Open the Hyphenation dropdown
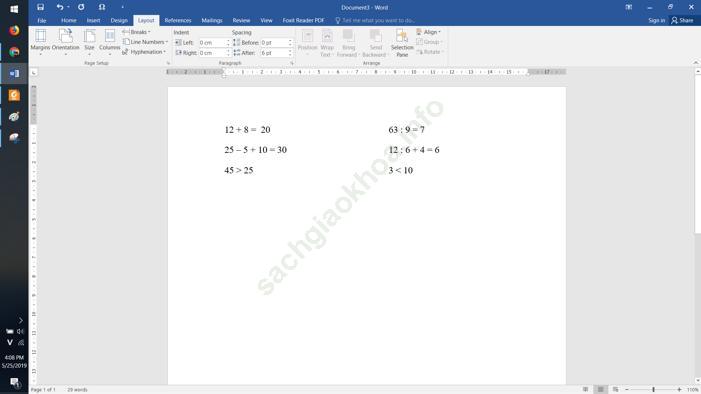 pyautogui.click(x=144, y=52)
